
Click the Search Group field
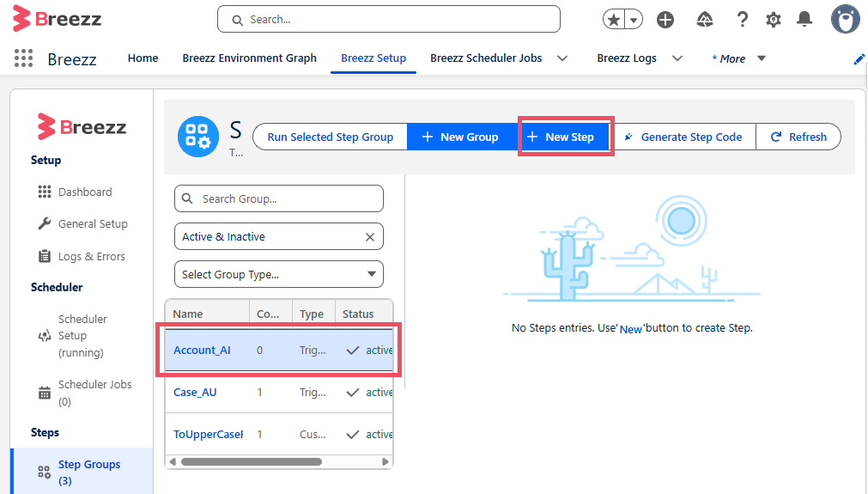tap(278, 198)
